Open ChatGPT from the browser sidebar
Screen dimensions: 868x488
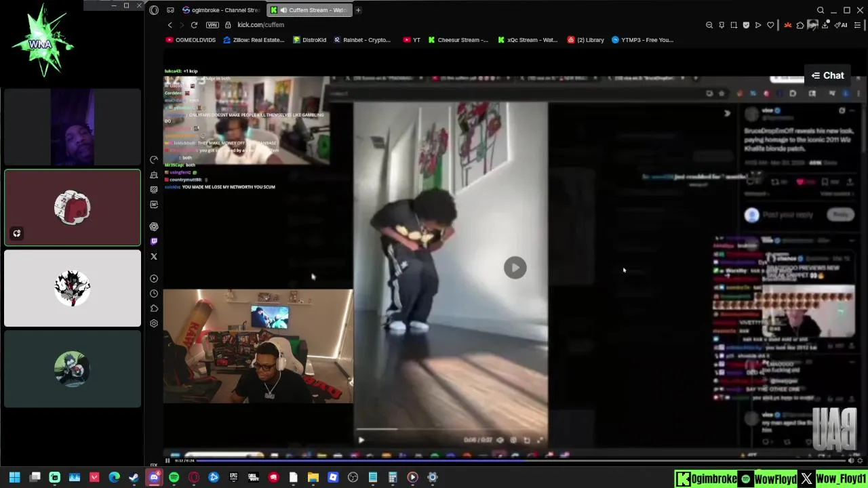tap(154, 226)
